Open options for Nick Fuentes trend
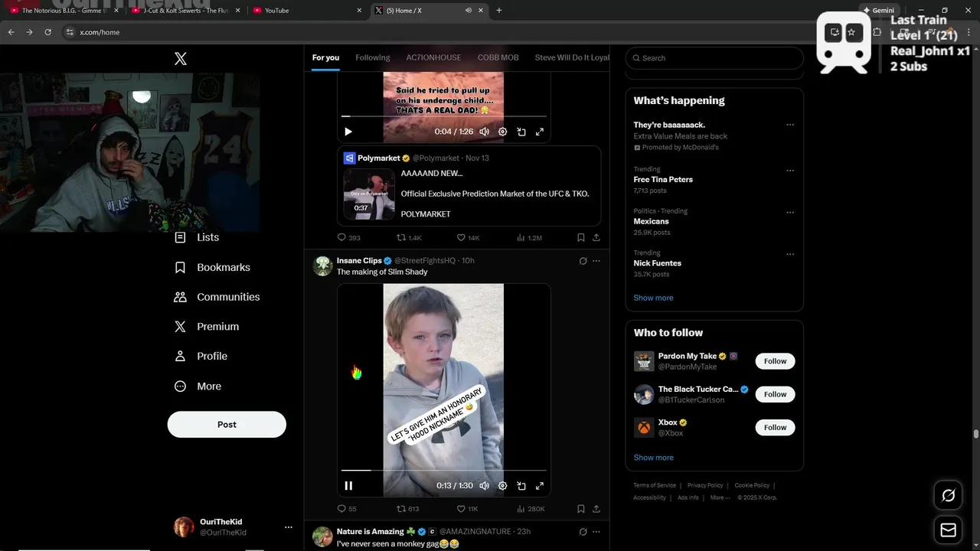Viewport: 980px width, 551px height. pos(790,254)
